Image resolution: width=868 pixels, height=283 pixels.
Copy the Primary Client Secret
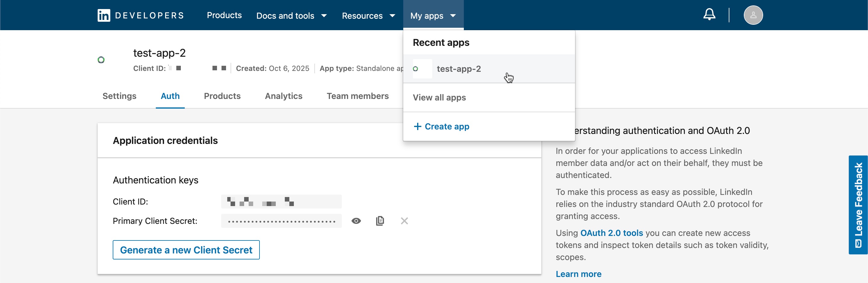(380, 221)
